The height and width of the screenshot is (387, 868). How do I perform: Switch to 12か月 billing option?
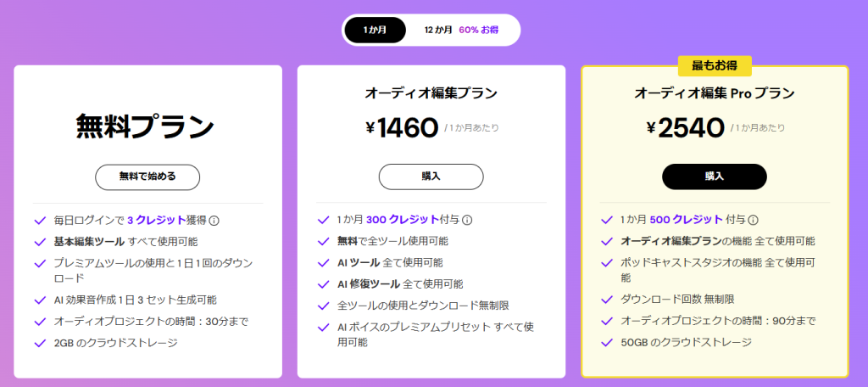click(x=438, y=30)
